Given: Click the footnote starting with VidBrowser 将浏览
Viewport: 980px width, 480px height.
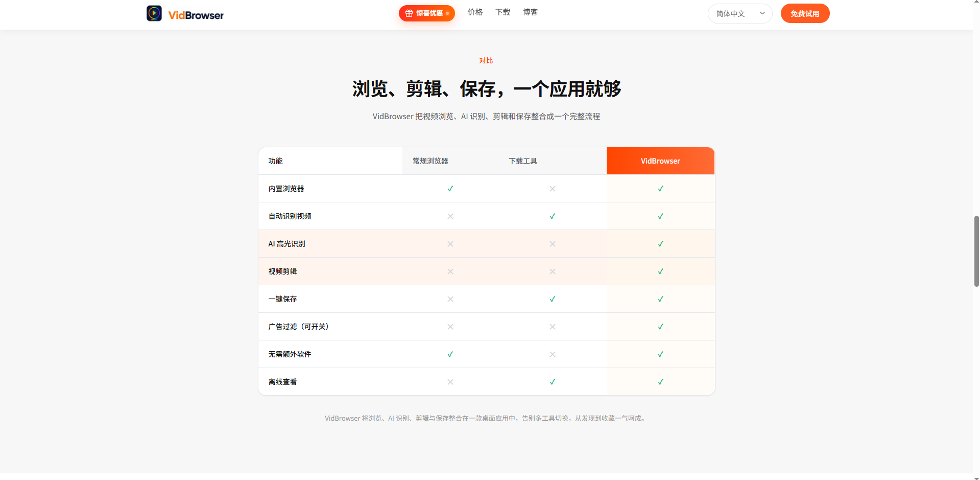Looking at the screenshot, I should click(x=486, y=418).
